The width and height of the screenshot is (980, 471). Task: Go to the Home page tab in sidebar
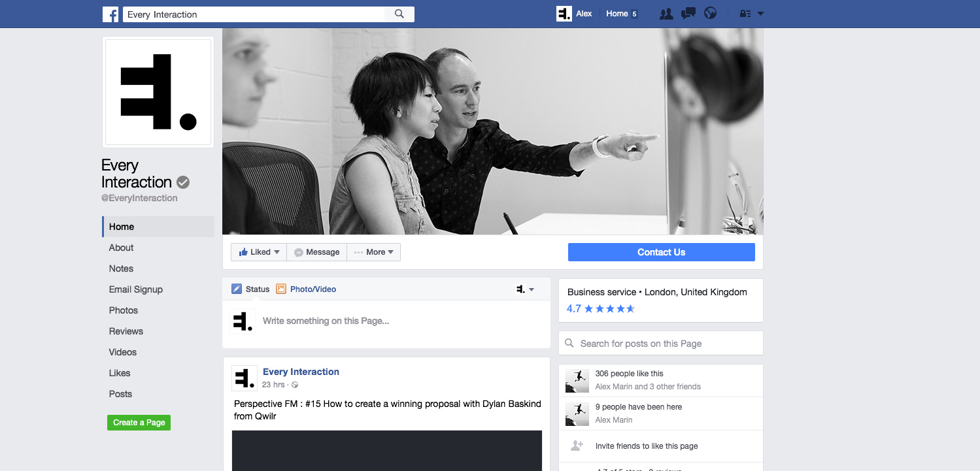158,227
